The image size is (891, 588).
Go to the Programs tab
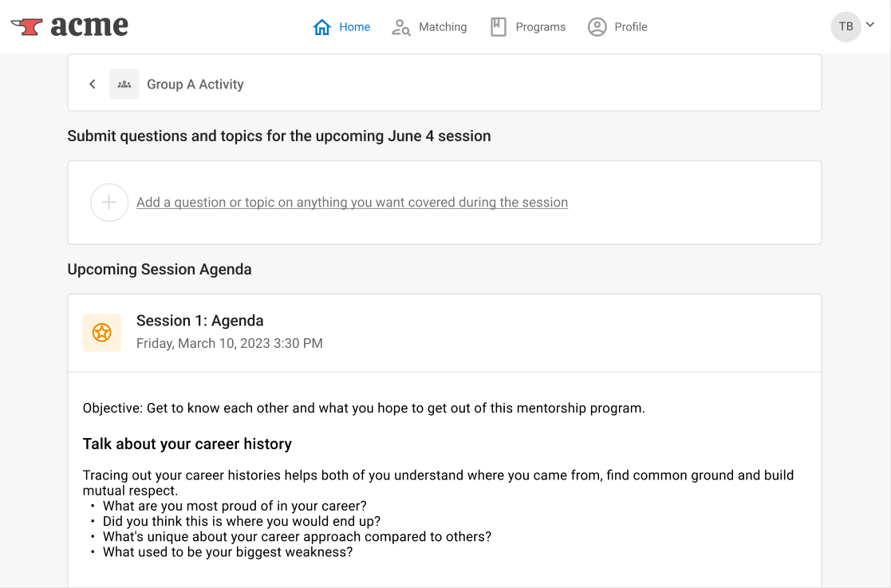pyautogui.click(x=528, y=26)
